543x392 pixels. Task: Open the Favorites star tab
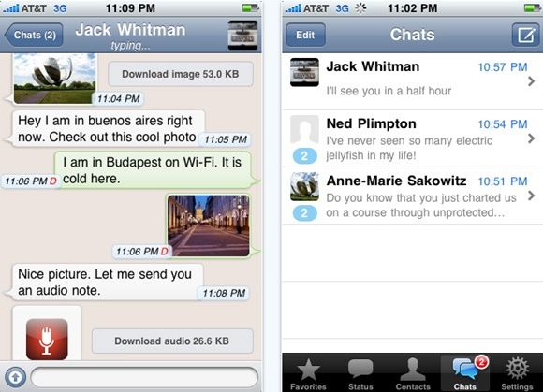tap(308, 374)
